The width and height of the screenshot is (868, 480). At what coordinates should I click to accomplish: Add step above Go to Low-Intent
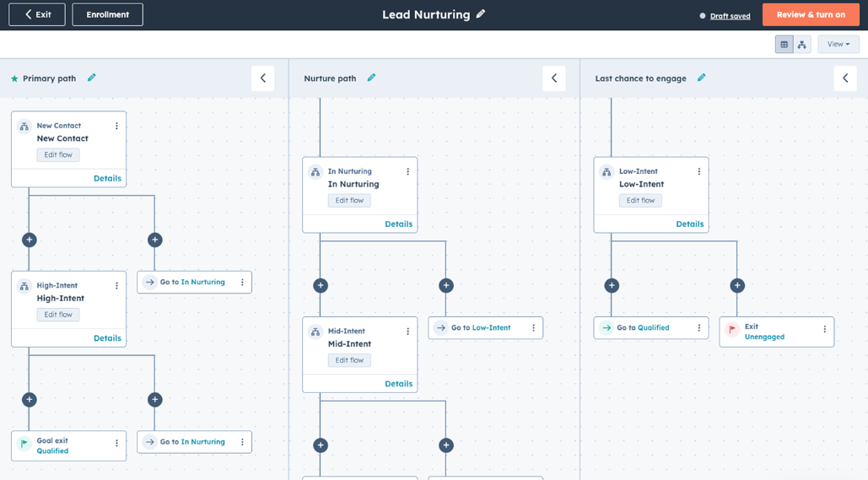coord(446,286)
